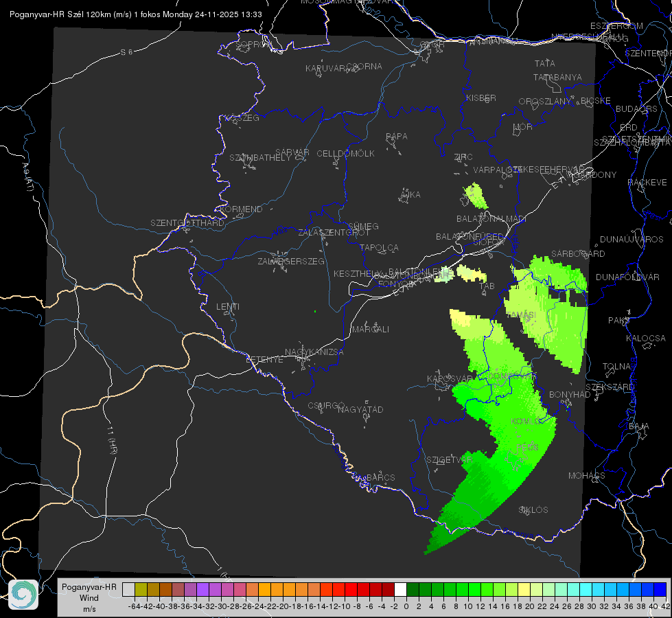Click the KALOCSA town label
This screenshot has width=672, height=618.
coord(646,339)
